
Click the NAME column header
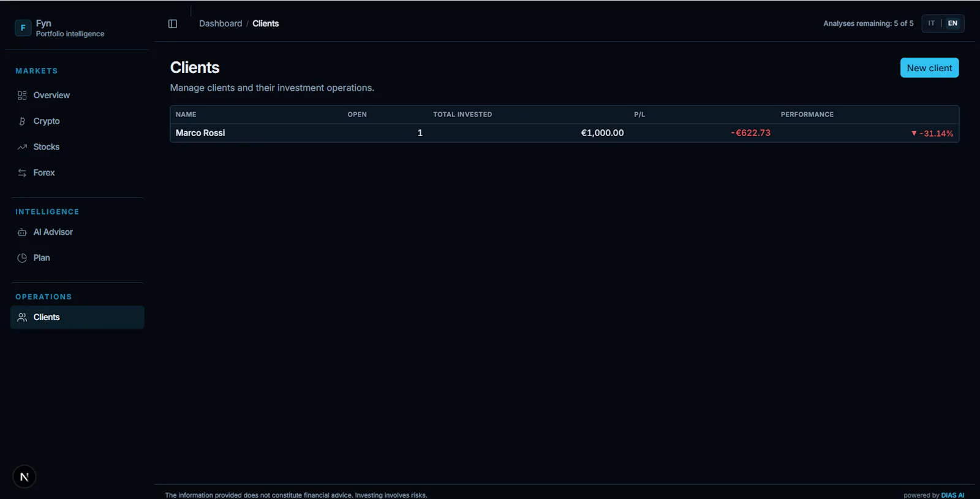pos(186,115)
